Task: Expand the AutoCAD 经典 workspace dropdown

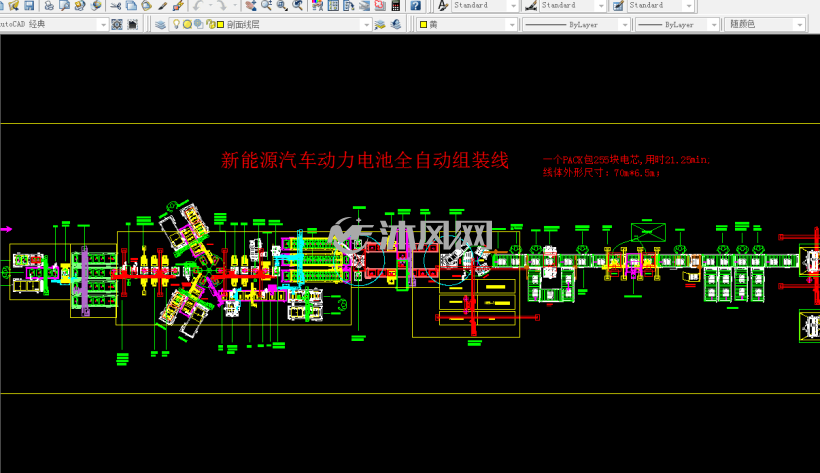Action: (103, 25)
